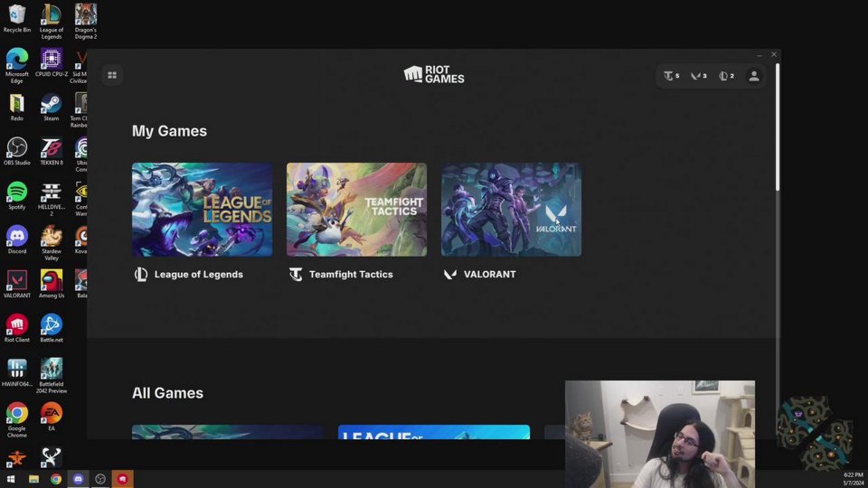868x488 pixels.
Task: Select Battle.net desktop shortcut
Action: click(x=52, y=329)
